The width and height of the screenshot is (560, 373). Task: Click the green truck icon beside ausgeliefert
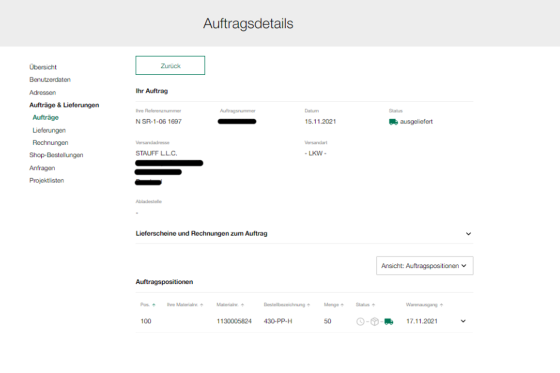pos(393,122)
